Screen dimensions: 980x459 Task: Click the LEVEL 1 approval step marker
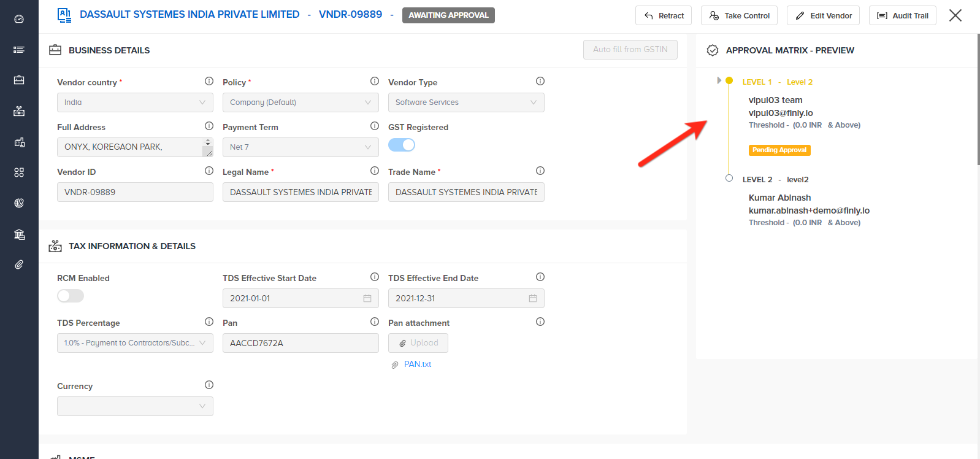point(729,80)
